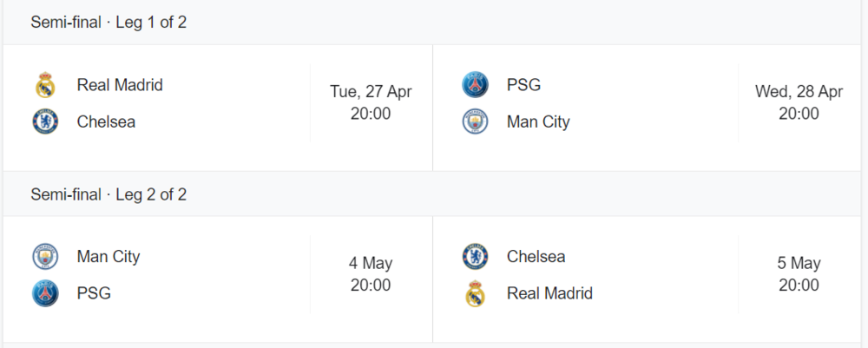Click Real Madrid crest in Leg 2 match
The width and height of the screenshot is (868, 348).
pyautogui.click(x=475, y=293)
